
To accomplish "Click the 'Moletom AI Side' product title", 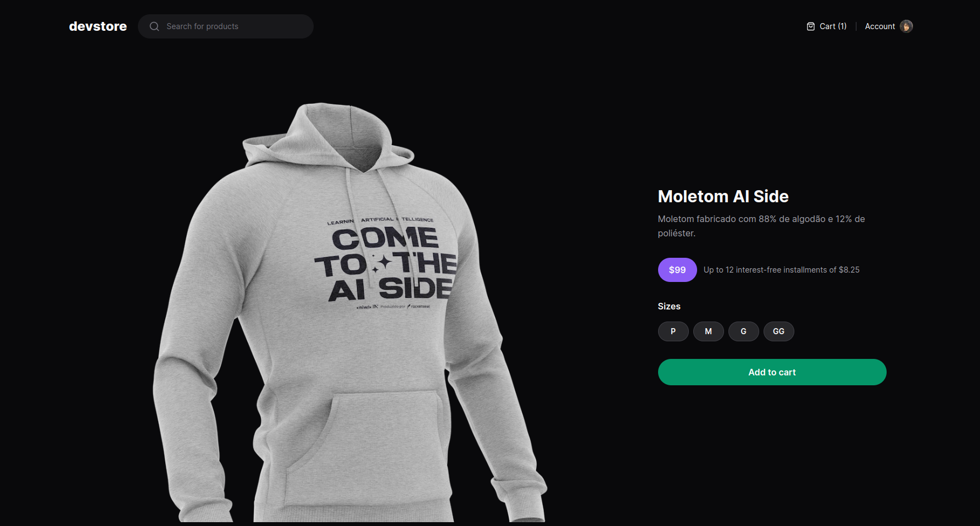I will pyautogui.click(x=723, y=196).
